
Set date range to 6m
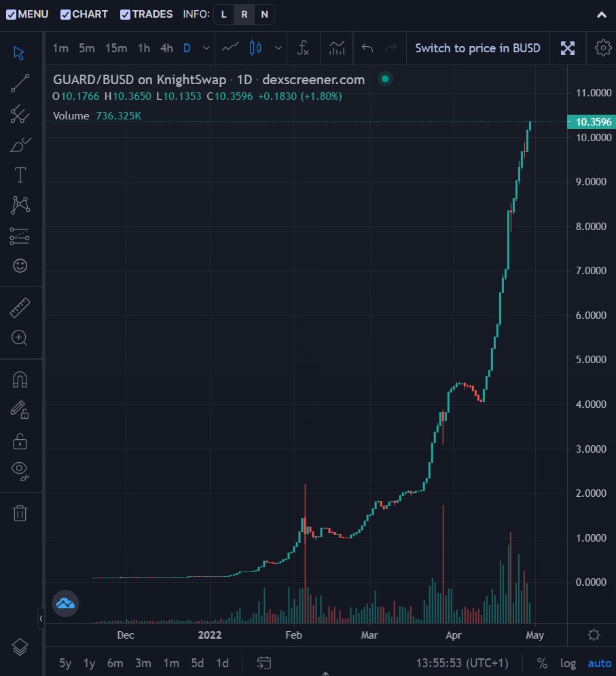[x=115, y=662]
